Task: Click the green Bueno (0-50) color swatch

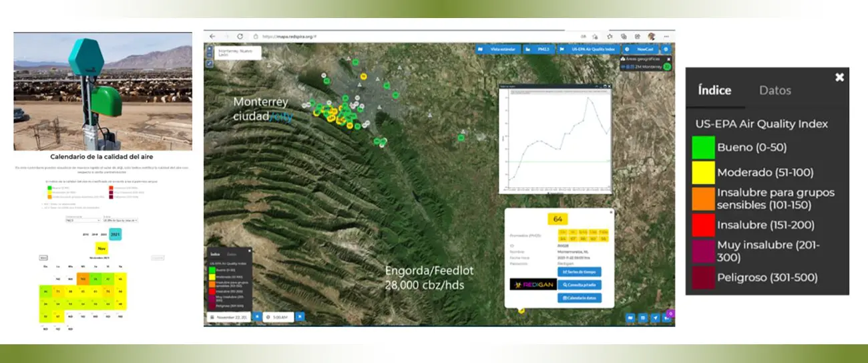Action: pyautogui.click(x=703, y=147)
